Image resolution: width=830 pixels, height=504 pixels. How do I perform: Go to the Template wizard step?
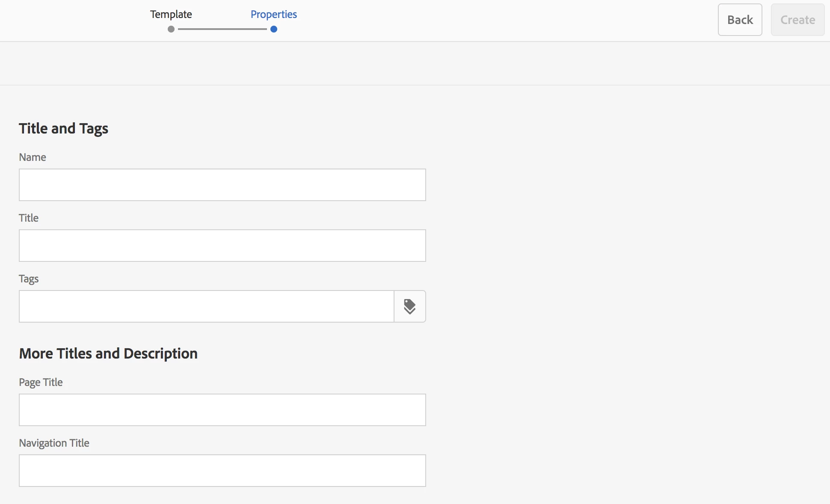[x=171, y=15]
